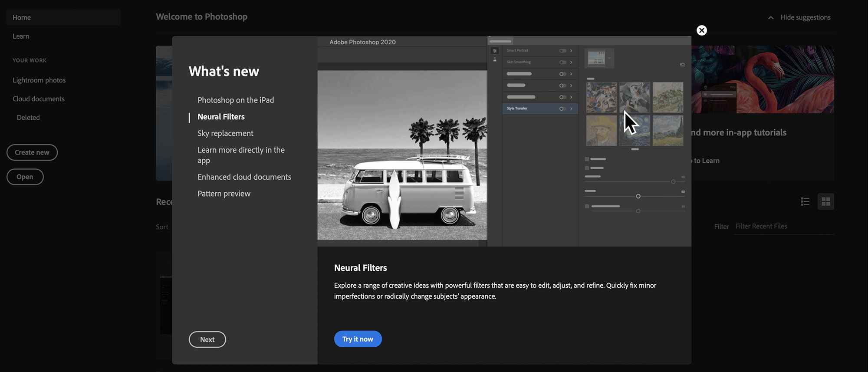Show Deleted cloud documents
Screen dimensions: 868x372
(28, 118)
